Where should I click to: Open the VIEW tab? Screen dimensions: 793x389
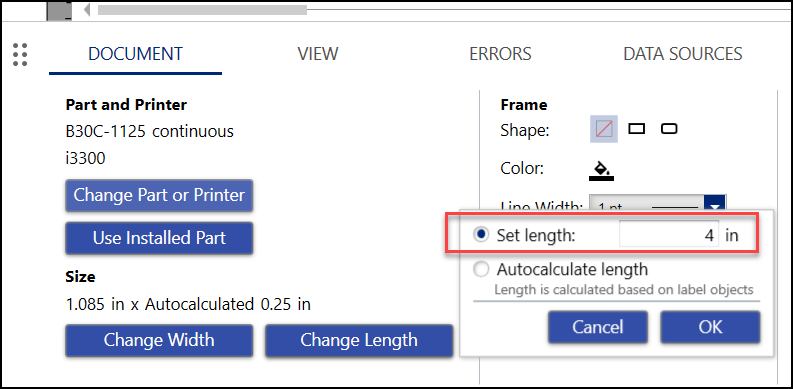tap(318, 54)
